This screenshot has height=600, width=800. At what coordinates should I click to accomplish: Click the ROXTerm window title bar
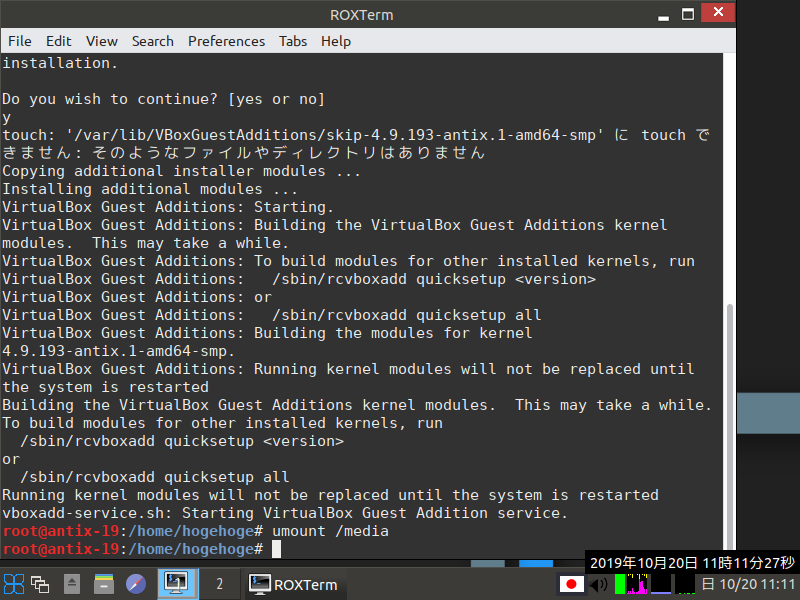(x=361, y=15)
